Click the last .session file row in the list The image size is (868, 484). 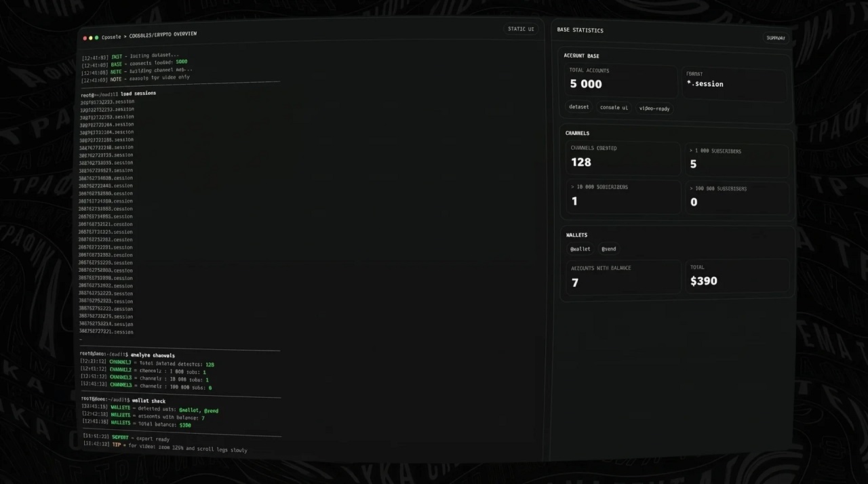tap(106, 331)
